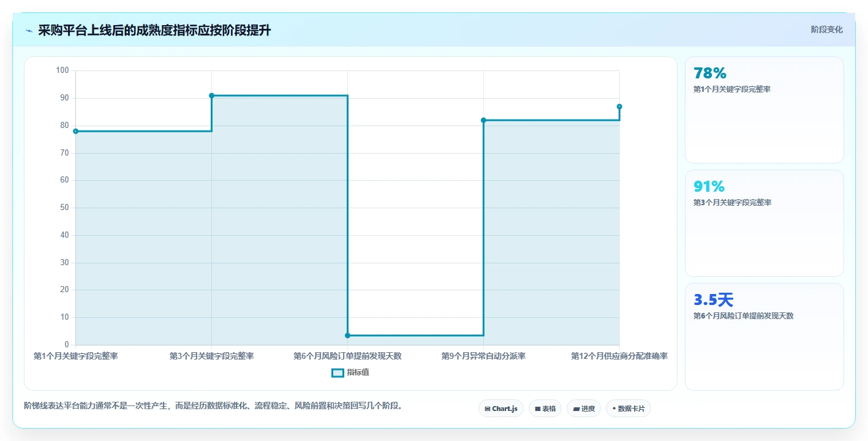Click the y-axis value 100

click(x=62, y=70)
